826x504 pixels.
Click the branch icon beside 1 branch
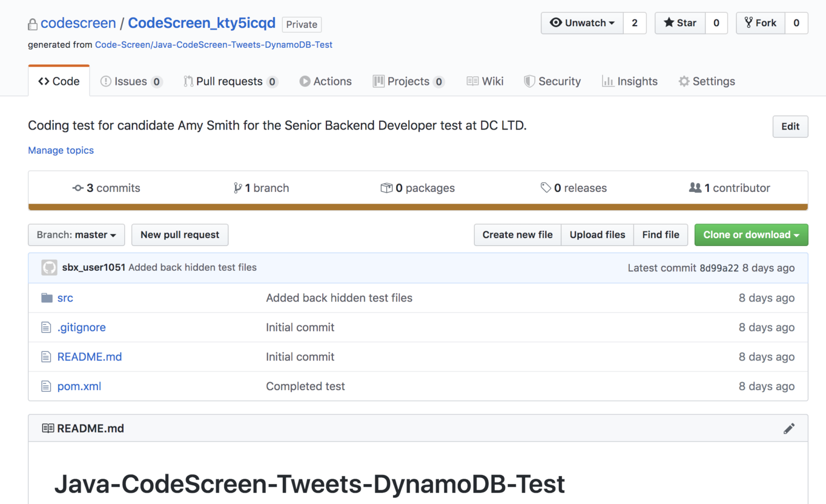237,188
